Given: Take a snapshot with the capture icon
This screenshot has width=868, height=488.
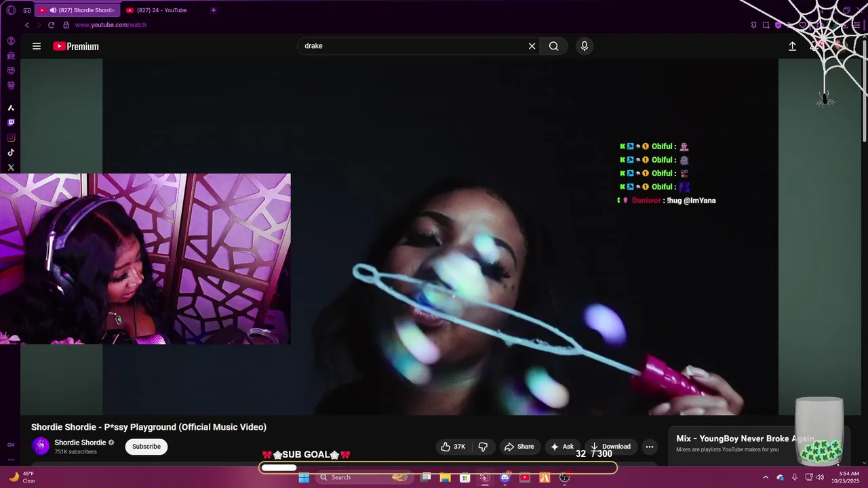Looking at the screenshot, I should 766,25.
